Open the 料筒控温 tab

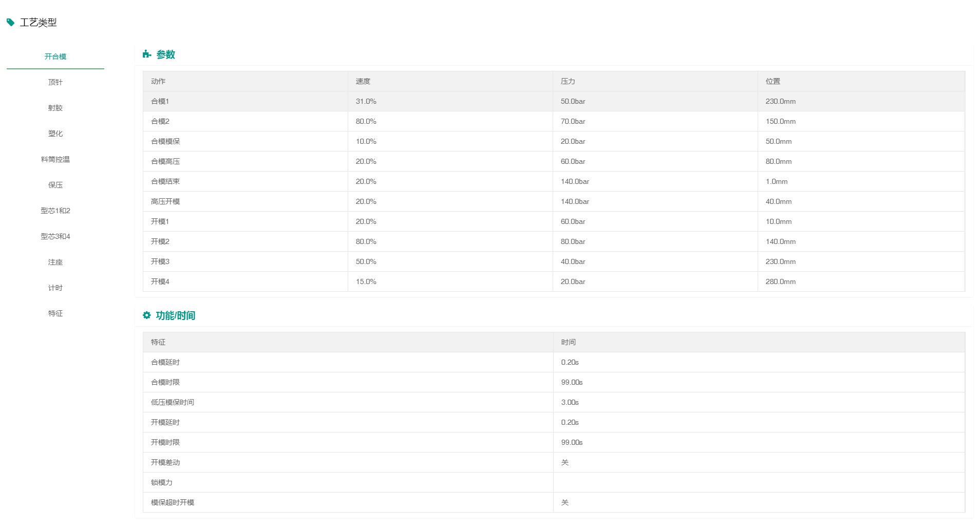tap(55, 159)
